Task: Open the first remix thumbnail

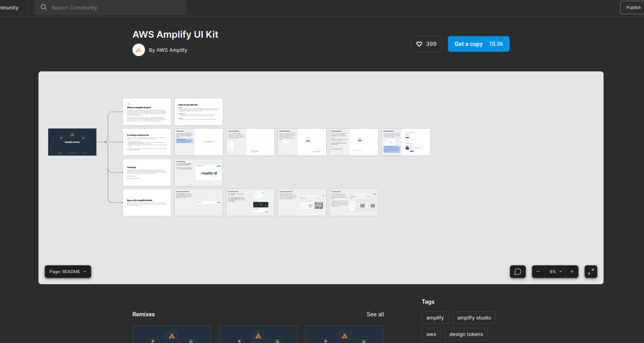Action: point(172,334)
